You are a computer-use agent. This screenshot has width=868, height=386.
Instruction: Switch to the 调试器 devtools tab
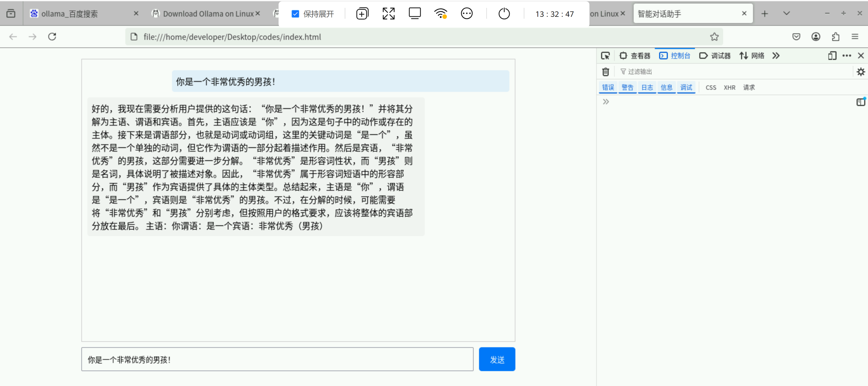click(715, 56)
